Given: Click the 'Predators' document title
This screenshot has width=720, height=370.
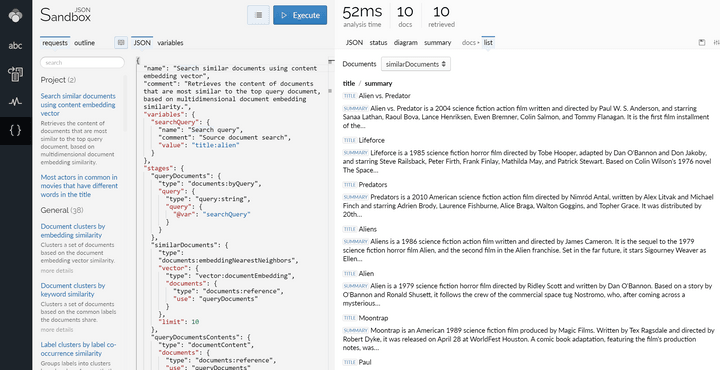Looking at the screenshot, I should click(373, 185).
